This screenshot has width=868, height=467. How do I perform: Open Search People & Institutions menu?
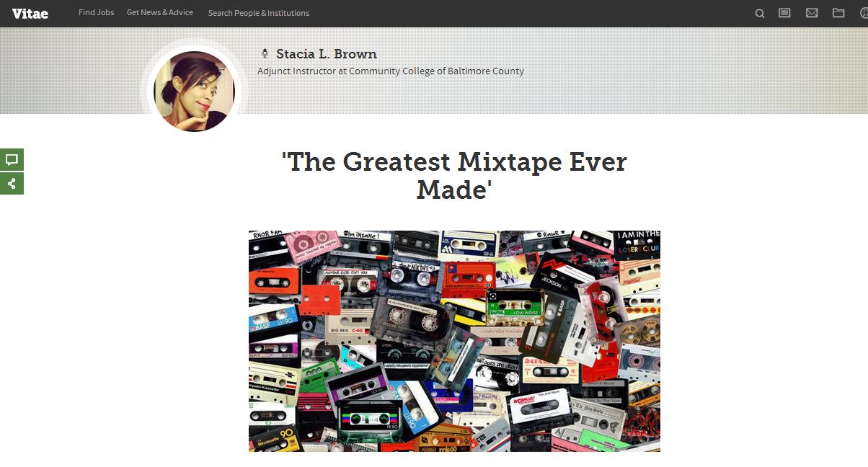[259, 13]
